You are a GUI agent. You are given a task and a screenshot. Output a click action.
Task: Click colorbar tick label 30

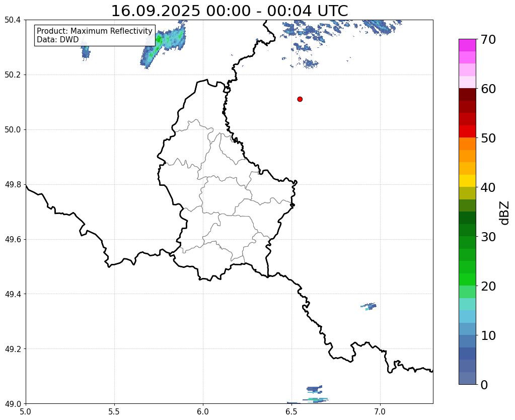click(488, 237)
